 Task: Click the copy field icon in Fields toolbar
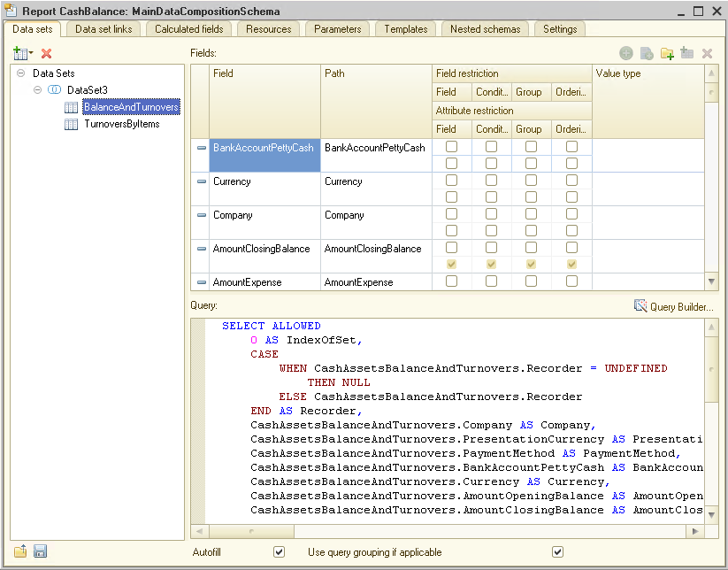click(647, 54)
